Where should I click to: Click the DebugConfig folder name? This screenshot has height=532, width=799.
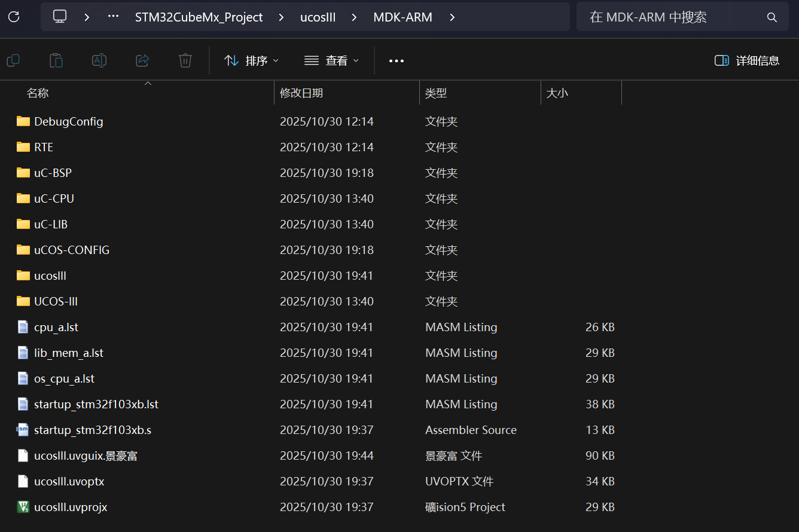coord(69,121)
